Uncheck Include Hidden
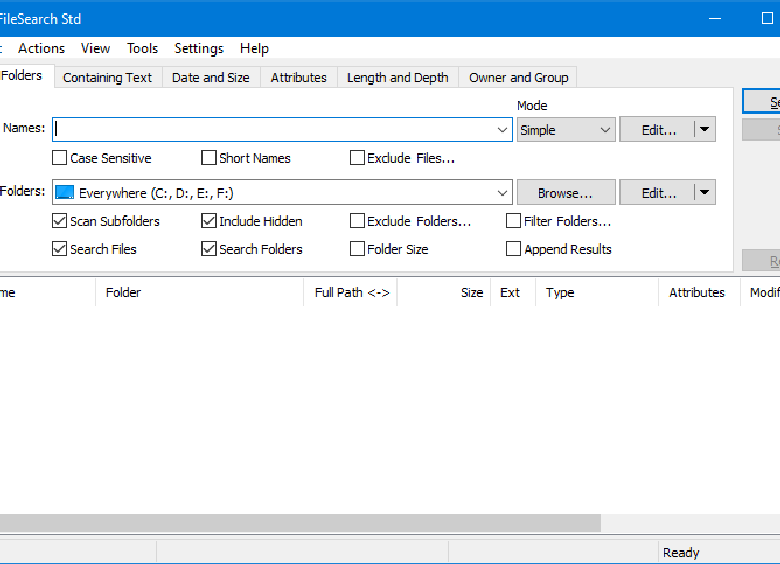The width and height of the screenshot is (780, 564). pos(208,221)
